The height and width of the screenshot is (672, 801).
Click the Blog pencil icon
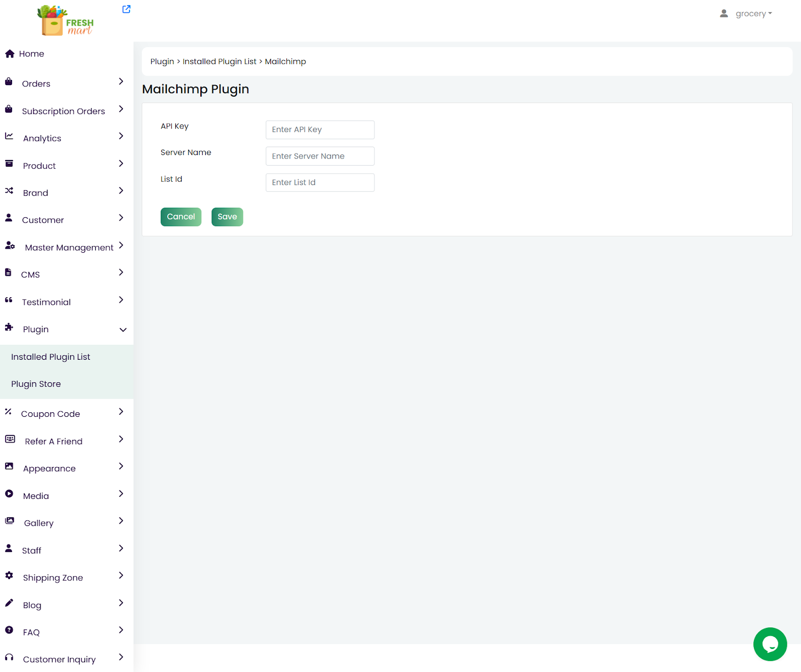pos(9,603)
